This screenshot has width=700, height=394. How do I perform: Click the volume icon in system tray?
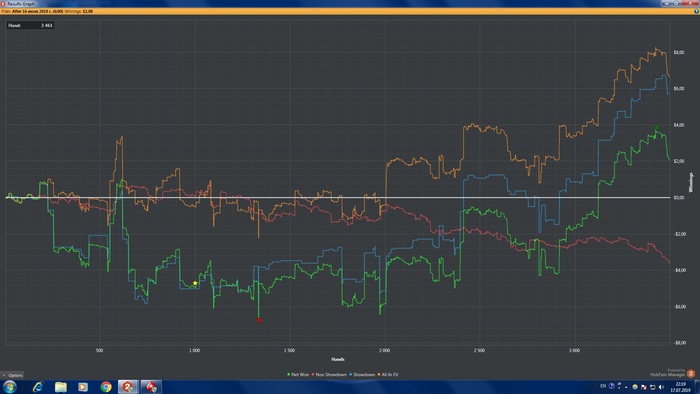(x=661, y=387)
